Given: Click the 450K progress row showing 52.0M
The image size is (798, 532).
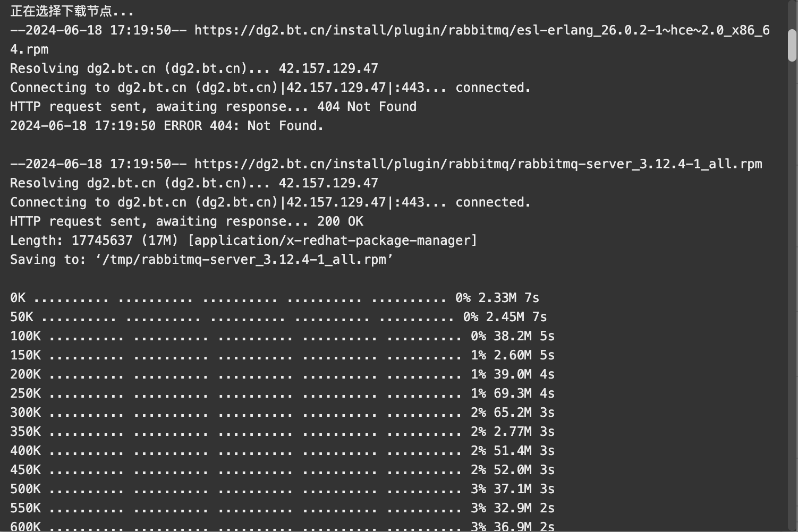Looking at the screenshot, I should click(282, 470).
